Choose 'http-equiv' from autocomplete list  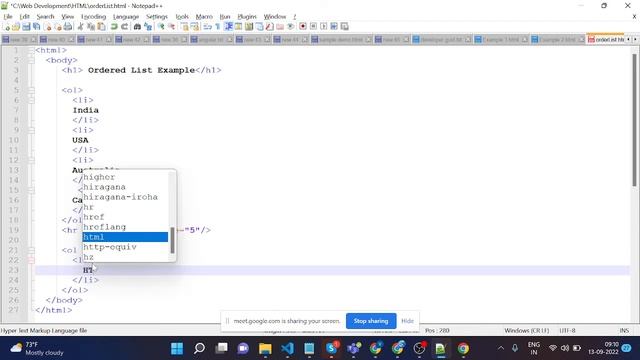[125, 247]
